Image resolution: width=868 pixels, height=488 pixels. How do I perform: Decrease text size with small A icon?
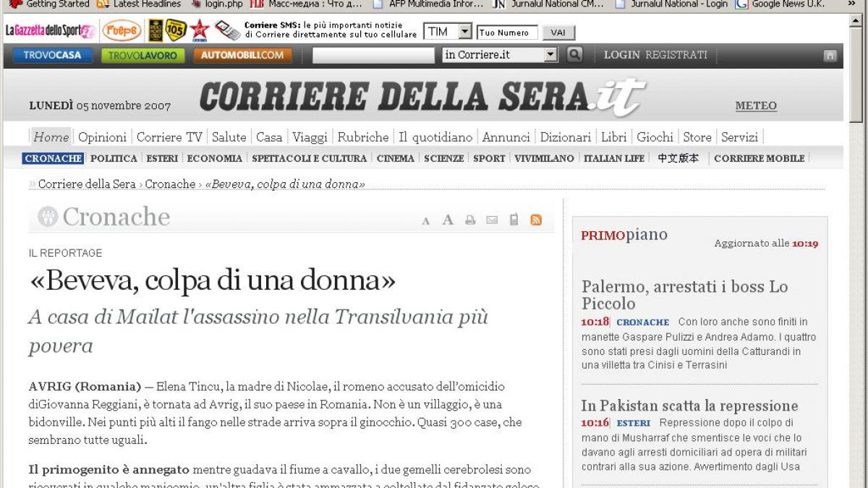pos(426,221)
